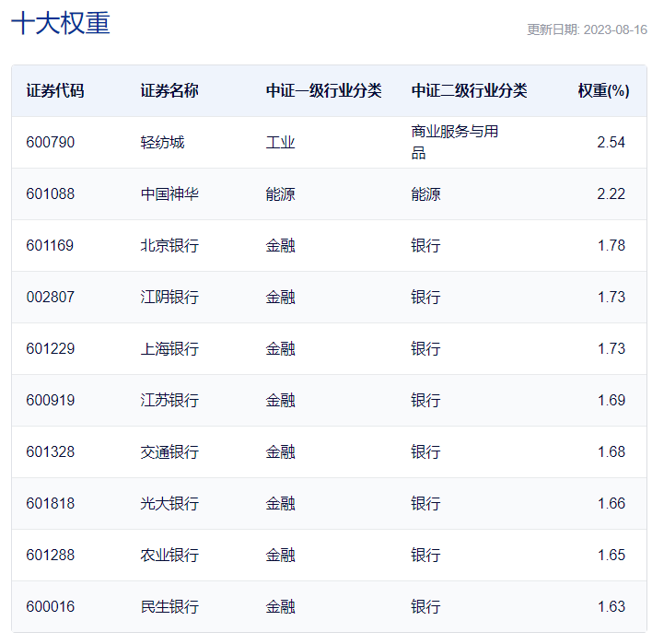Select stock name 农业银行
Image resolution: width=652 pixels, height=644 pixels.
(169, 555)
